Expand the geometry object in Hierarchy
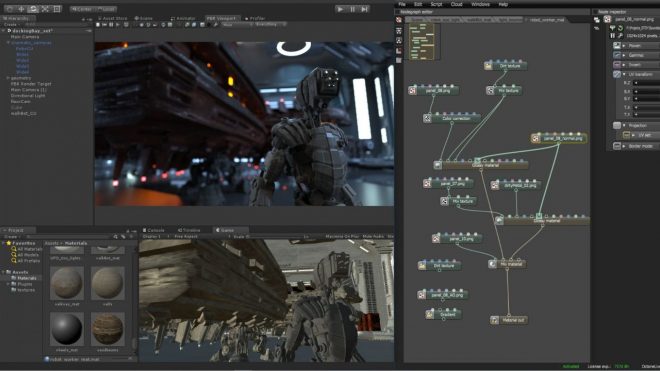The image size is (660, 371). click(x=8, y=78)
